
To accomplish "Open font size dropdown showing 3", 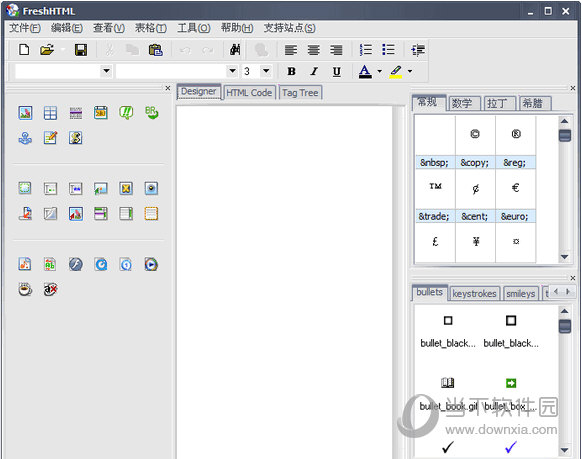I will click(266, 71).
